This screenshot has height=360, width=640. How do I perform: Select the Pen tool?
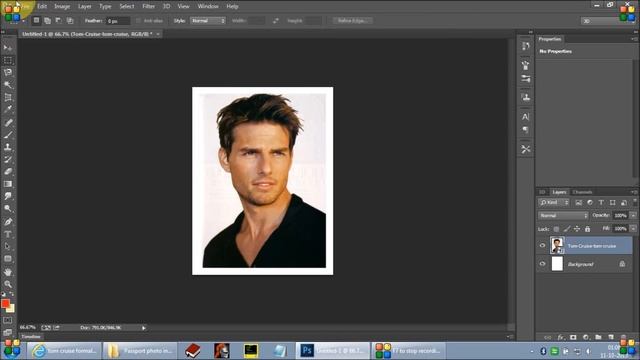pyautogui.click(x=8, y=222)
